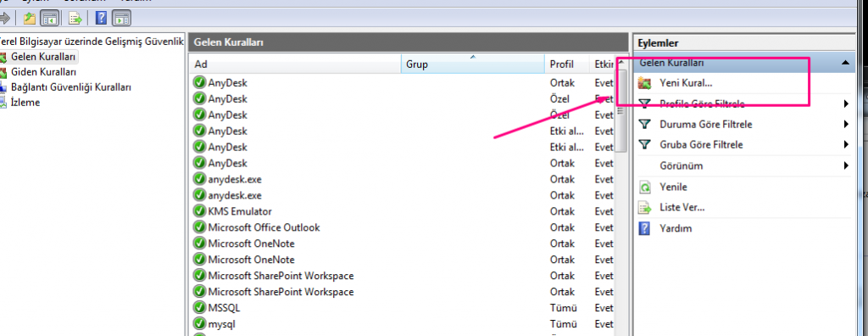Toggle the action pane toolbar icon
This screenshot has width=868, height=336.
pyautogui.click(x=120, y=19)
